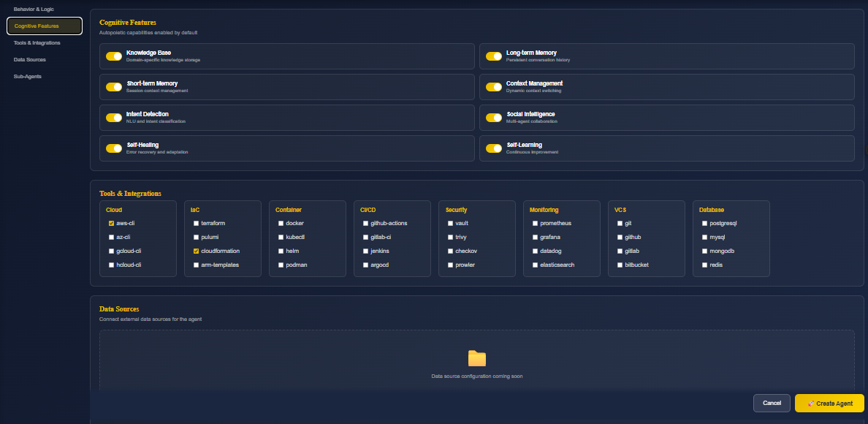Enable the elasticsearch checkbox
This screenshot has width=868, height=424.
(535, 265)
